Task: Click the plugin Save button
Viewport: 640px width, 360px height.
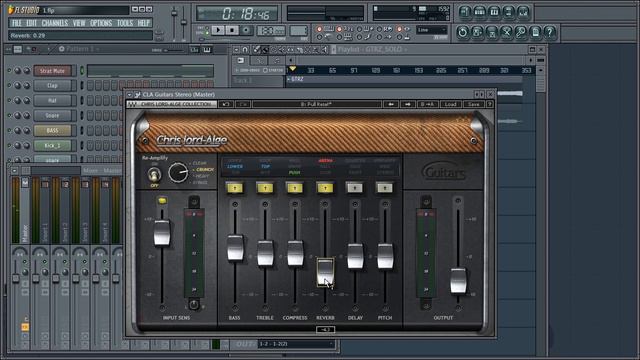Action: (473, 104)
